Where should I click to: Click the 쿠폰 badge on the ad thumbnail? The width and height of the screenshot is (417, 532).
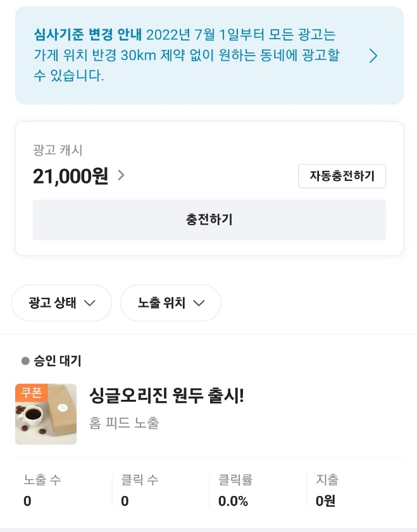click(32, 392)
